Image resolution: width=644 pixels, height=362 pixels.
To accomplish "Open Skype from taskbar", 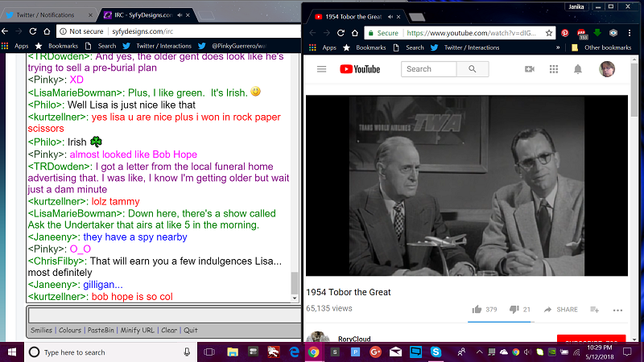I will 436,352.
